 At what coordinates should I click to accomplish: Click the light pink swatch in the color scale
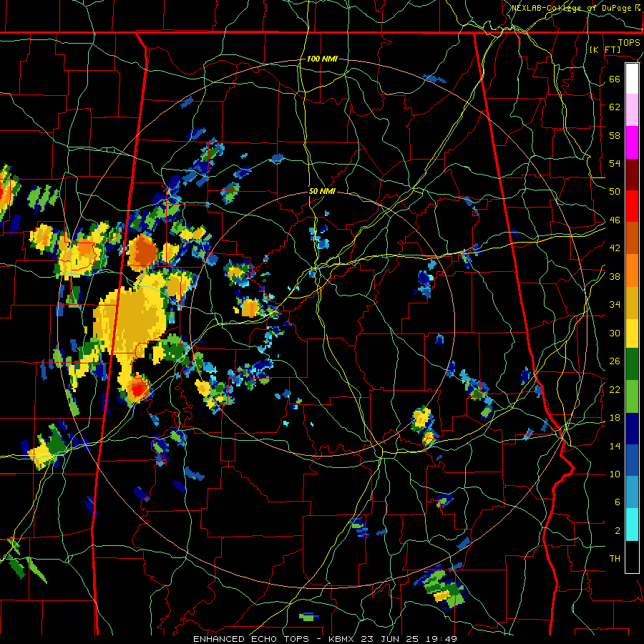(632, 109)
